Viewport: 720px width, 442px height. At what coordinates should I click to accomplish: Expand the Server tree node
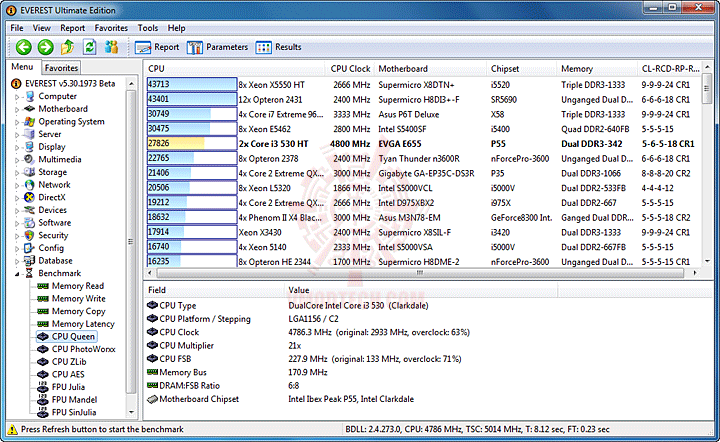click(17, 134)
